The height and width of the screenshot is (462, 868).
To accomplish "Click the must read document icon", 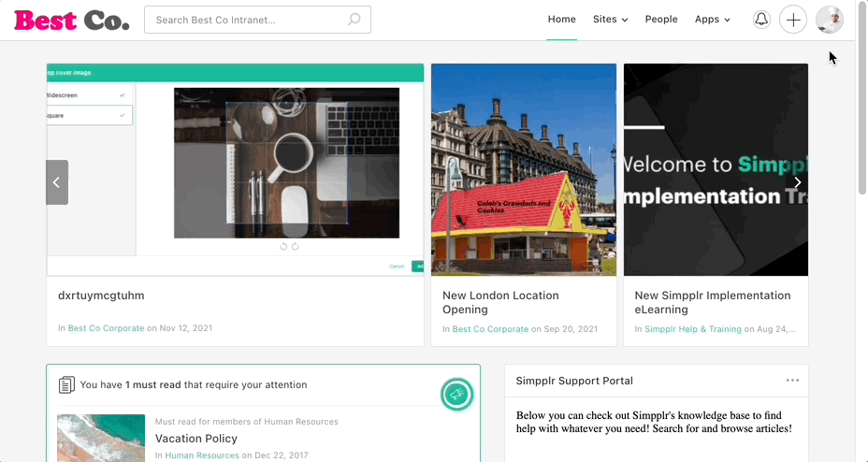I will click(x=66, y=384).
